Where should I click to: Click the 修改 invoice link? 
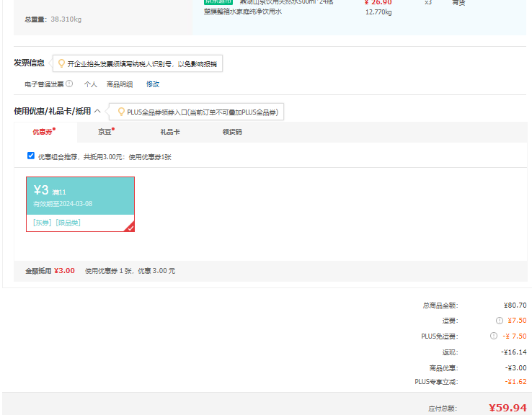pyautogui.click(x=153, y=84)
